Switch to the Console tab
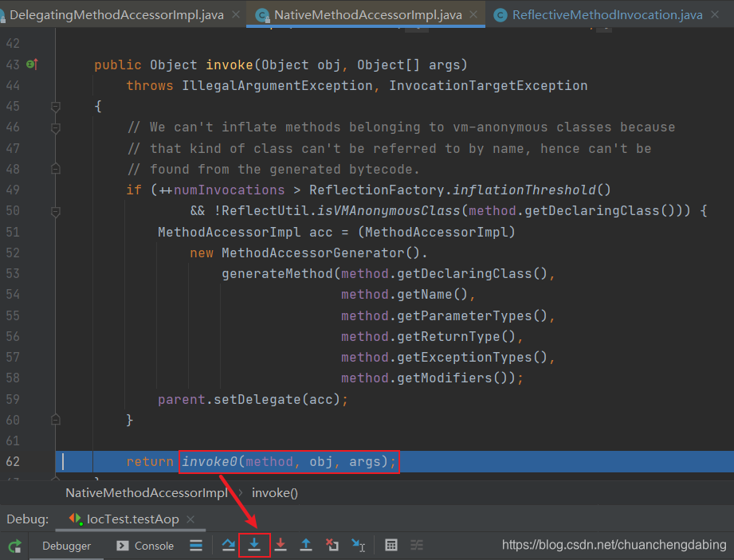Screen dimensions: 734x560 tap(145, 546)
